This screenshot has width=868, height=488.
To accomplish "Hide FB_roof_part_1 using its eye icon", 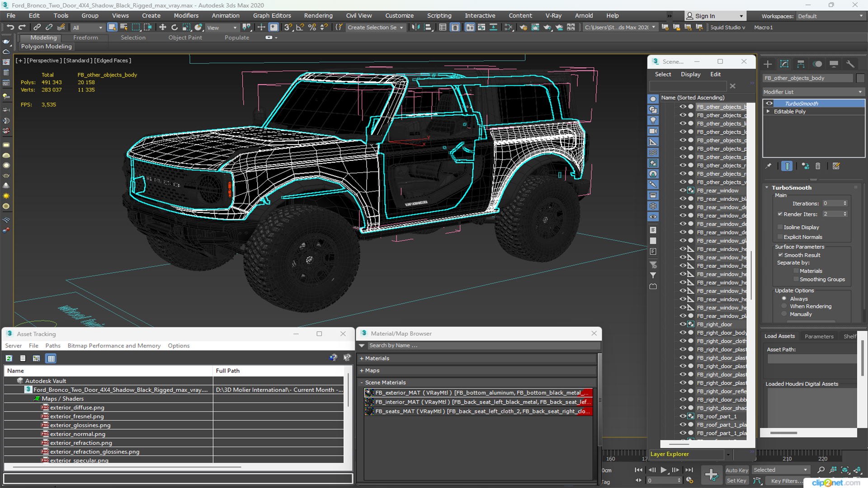I will point(683,416).
